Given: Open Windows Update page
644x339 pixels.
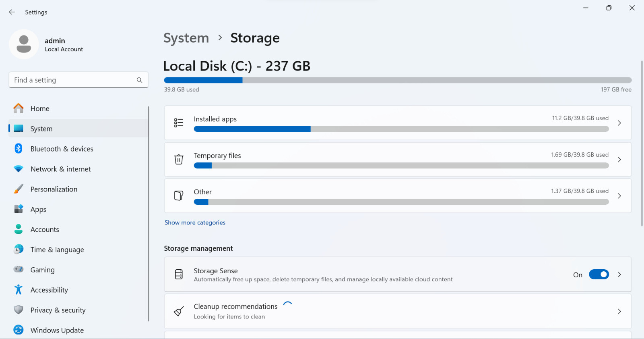Looking at the screenshot, I should pos(78,330).
